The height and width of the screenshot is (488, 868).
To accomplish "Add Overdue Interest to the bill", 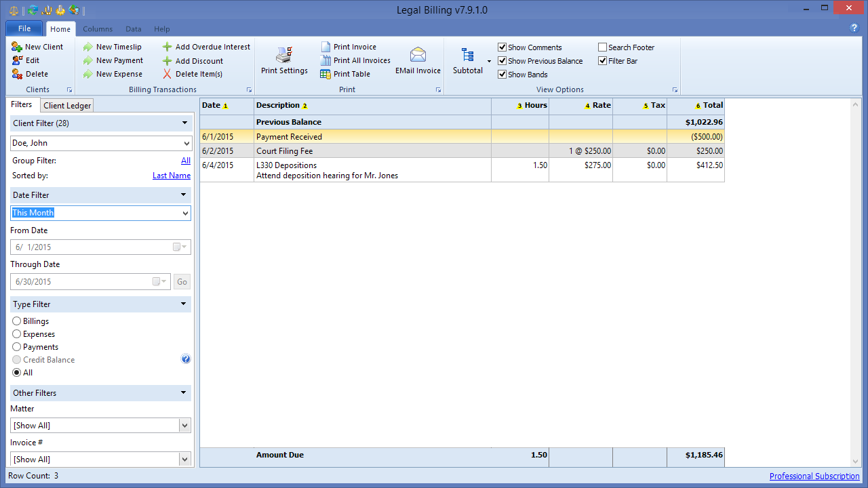I will coord(206,47).
